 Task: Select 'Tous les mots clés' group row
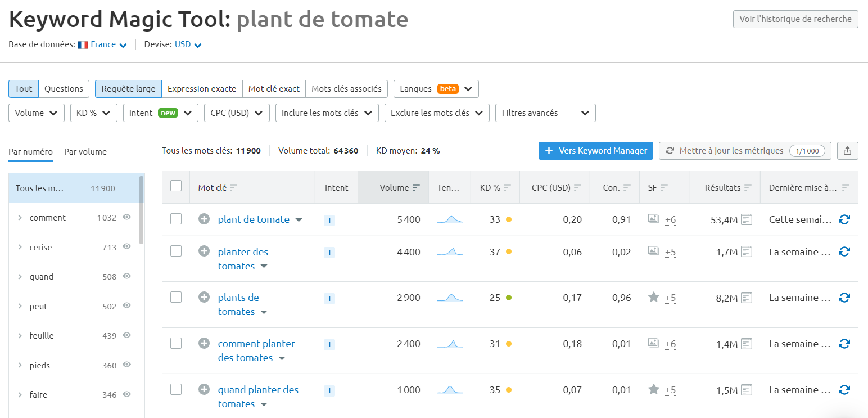pyautogui.click(x=73, y=188)
